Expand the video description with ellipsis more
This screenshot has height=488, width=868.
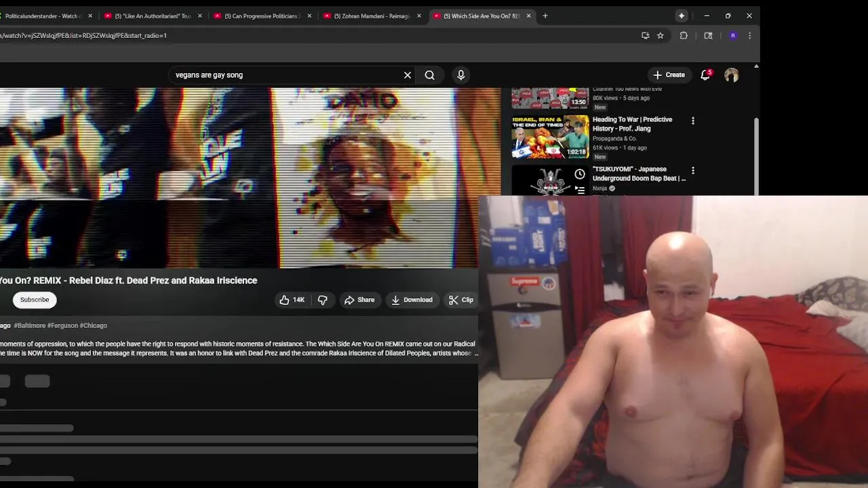[x=476, y=353]
